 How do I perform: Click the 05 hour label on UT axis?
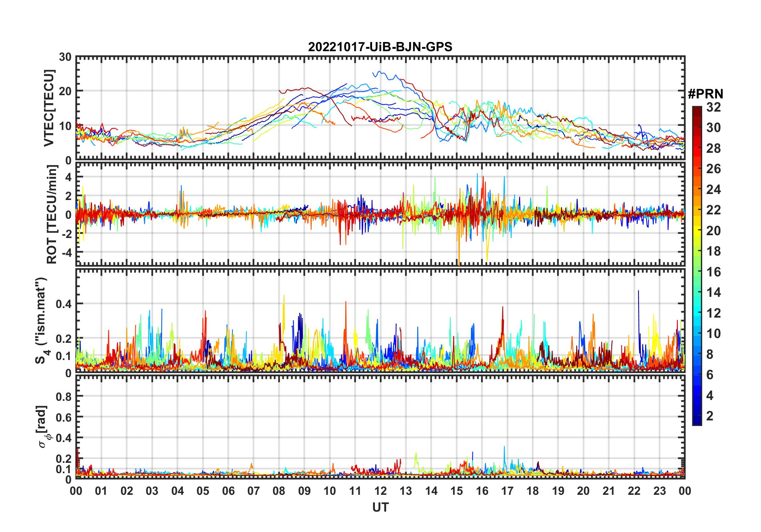point(203,491)
